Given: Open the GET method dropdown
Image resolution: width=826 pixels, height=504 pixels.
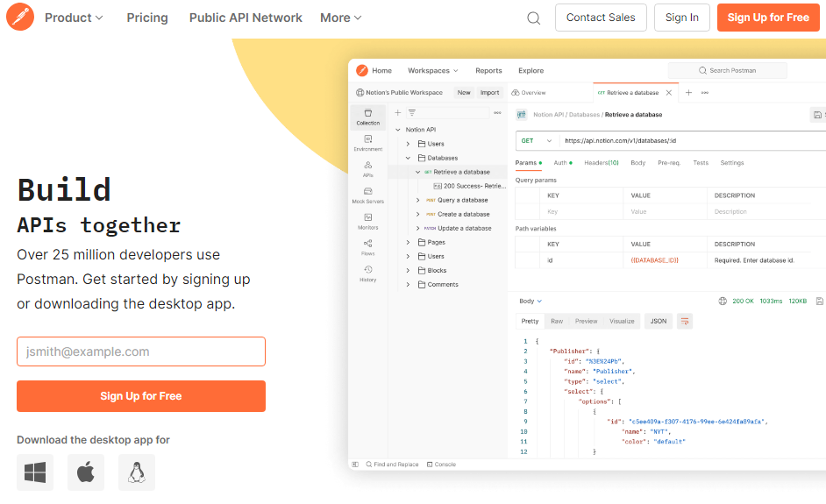Looking at the screenshot, I should pyautogui.click(x=537, y=140).
